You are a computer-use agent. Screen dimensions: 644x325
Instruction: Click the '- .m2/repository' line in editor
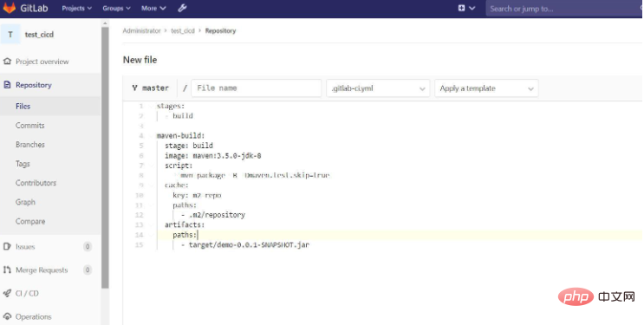[x=213, y=215]
